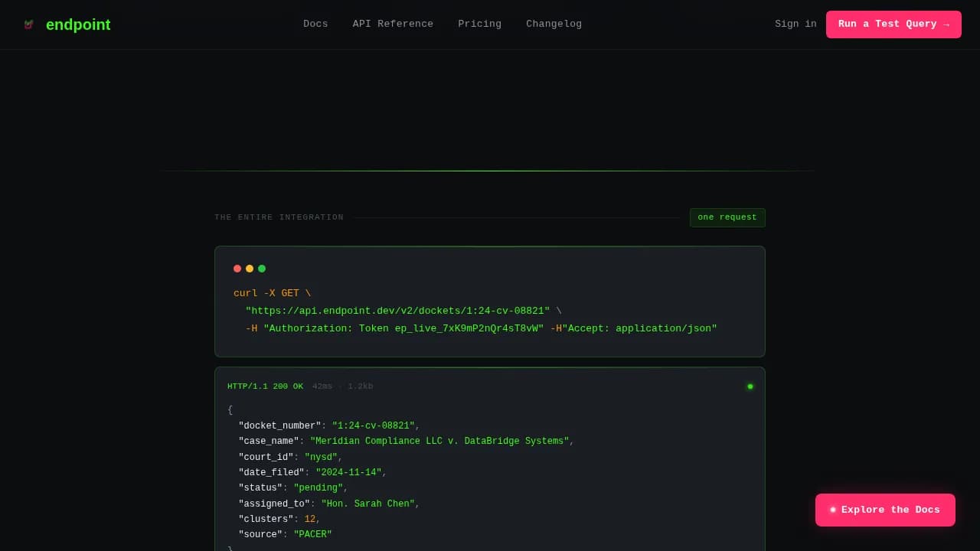Click the source value "PACER"

click(313, 535)
